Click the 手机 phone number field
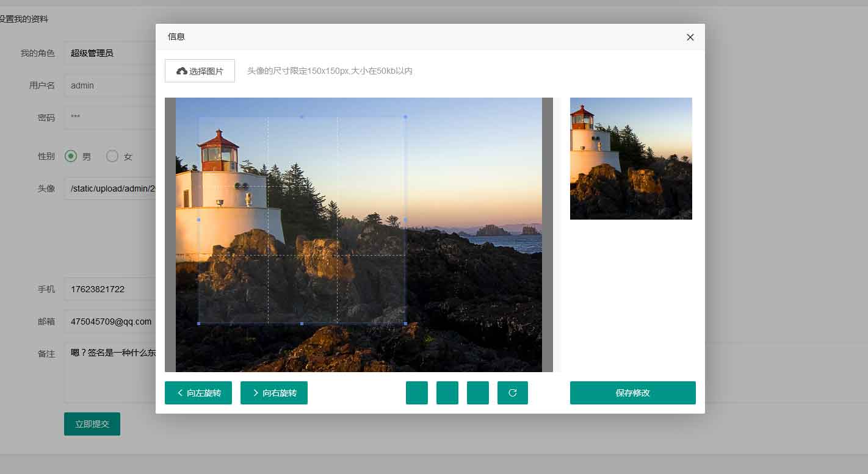 pos(110,289)
